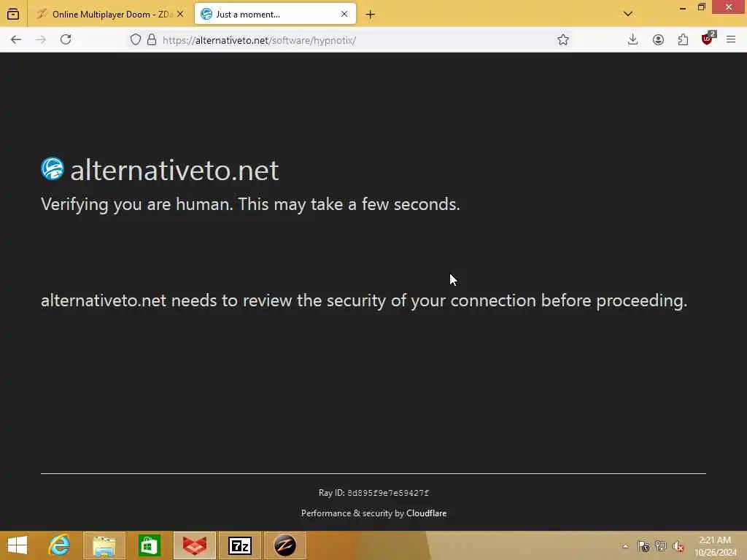Screen dimensions: 747x560
Task: Show hidden system tray icons
Action: pyautogui.click(x=625, y=546)
